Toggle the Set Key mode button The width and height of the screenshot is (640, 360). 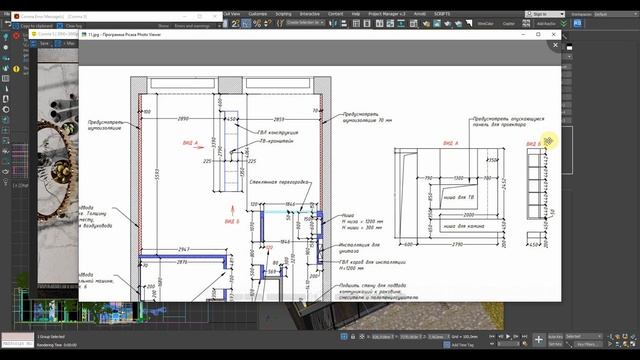[x=555, y=344]
